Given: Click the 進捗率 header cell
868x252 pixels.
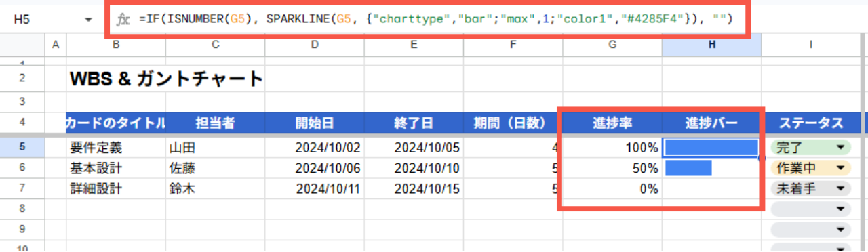Looking at the screenshot, I should 612,123.
